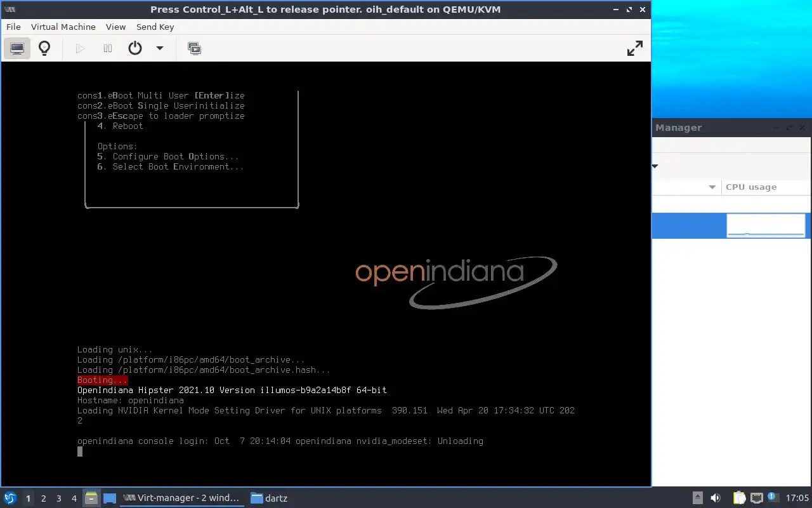Click the 'Loading unix...' console line

click(115, 349)
